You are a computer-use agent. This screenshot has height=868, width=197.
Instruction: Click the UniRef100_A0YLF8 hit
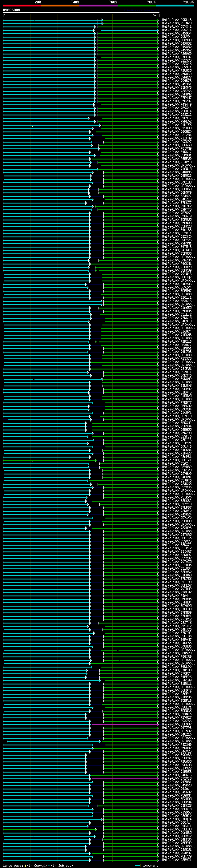[x=177, y=416]
